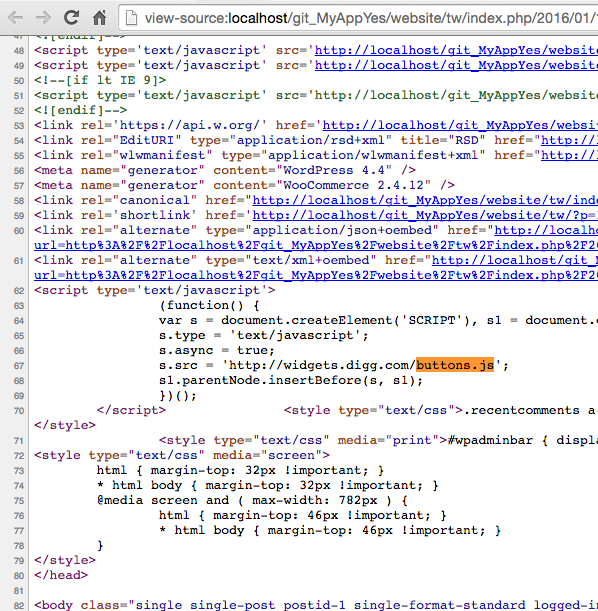Focus the view-source URL address bar
The image size is (598, 611).
358,18
